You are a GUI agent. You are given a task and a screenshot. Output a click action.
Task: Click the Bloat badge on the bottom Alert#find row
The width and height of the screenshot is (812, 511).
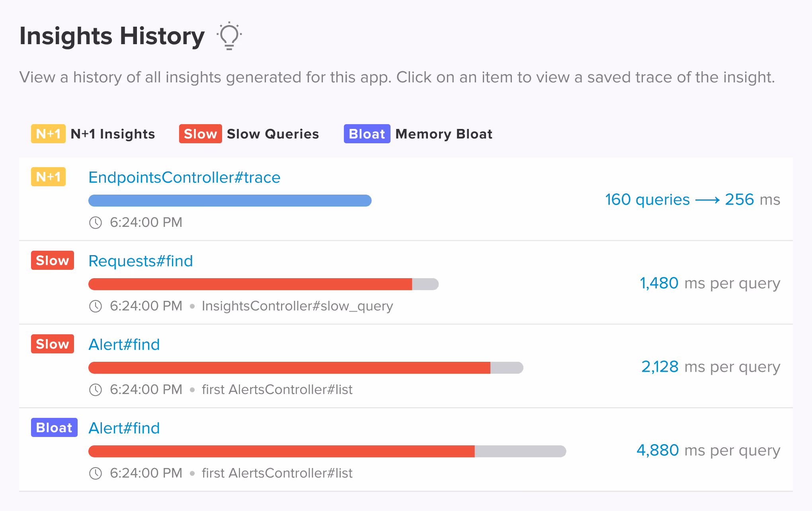pyautogui.click(x=54, y=427)
